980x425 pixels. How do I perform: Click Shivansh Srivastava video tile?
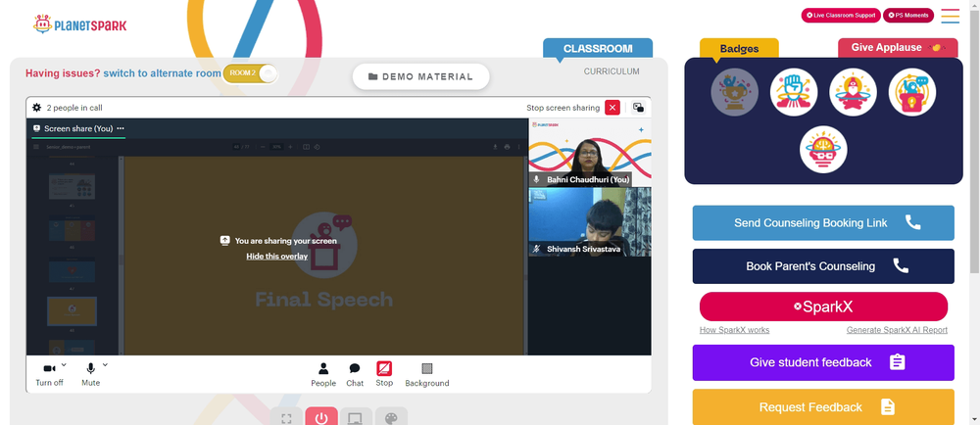click(x=590, y=222)
